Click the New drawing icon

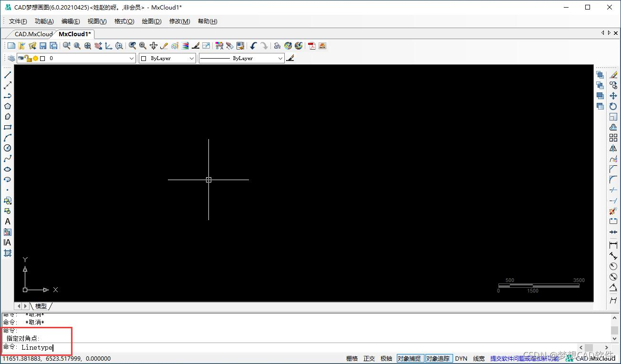tap(11, 46)
